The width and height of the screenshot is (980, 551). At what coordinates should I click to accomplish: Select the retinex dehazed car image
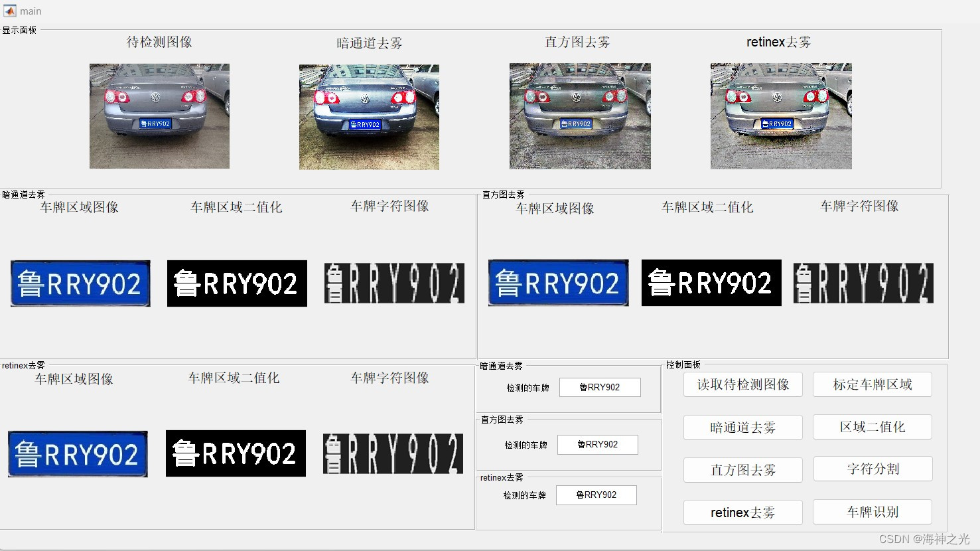coord(781,116)
